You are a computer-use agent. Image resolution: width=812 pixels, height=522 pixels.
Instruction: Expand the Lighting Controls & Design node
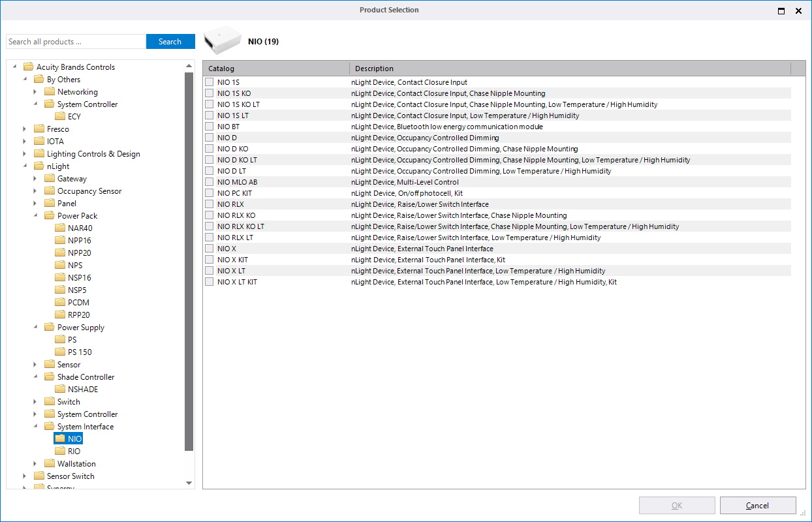click(x=25, y=154)
